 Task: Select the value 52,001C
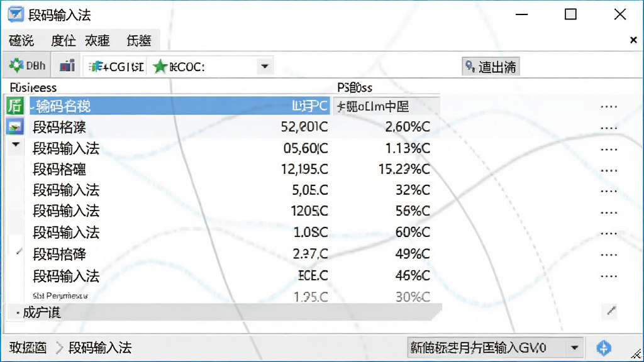point(304,127)
